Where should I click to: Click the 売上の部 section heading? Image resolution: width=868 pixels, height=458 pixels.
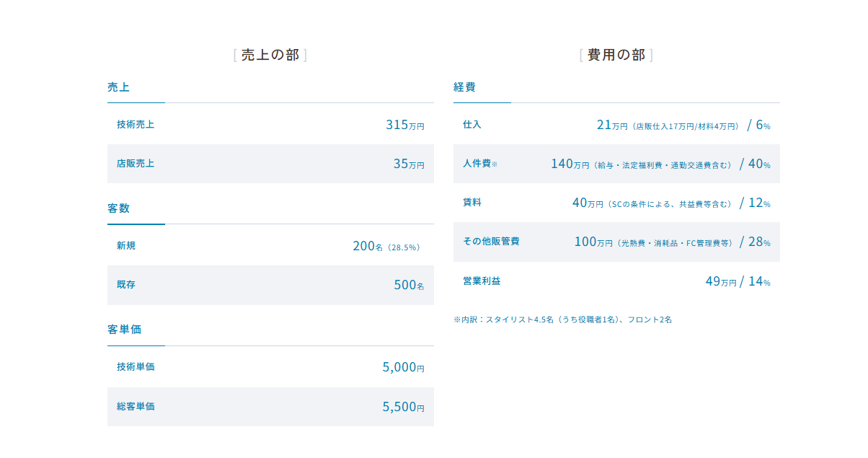pyautogui.click(x=270, y=56)
